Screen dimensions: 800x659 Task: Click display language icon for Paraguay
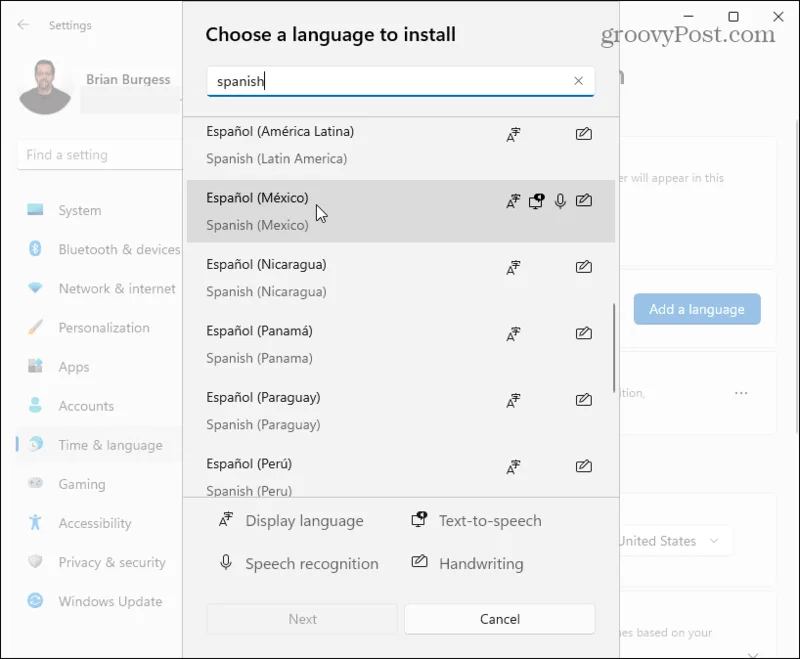point(513,400)
